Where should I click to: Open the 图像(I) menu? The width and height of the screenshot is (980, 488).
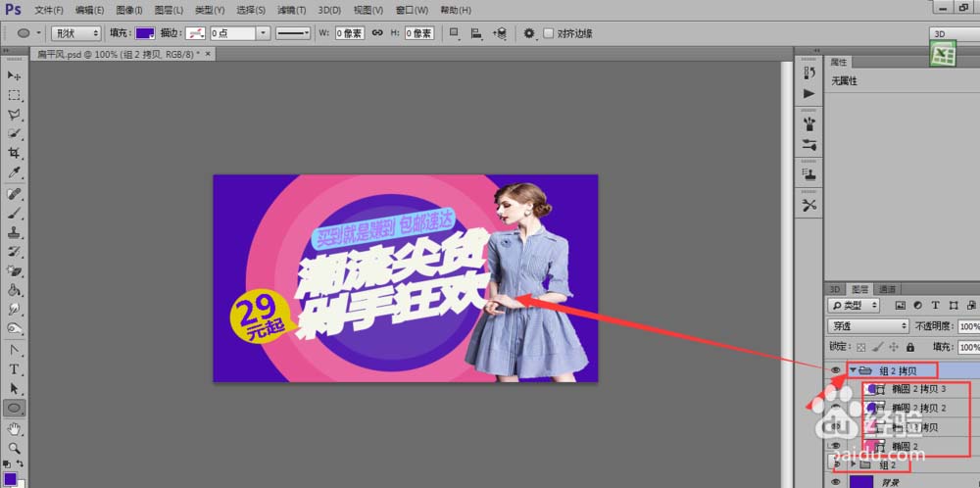(128, 11)
